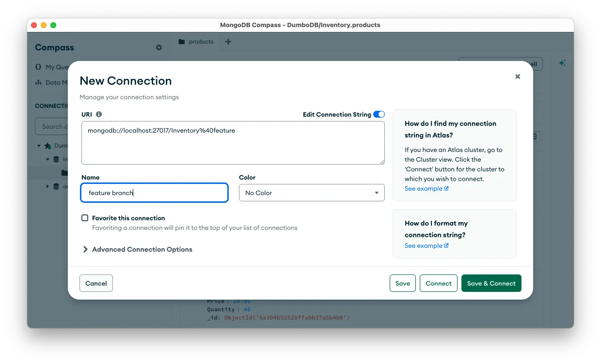
Task: Click the Cancel button
Action: 96,284
